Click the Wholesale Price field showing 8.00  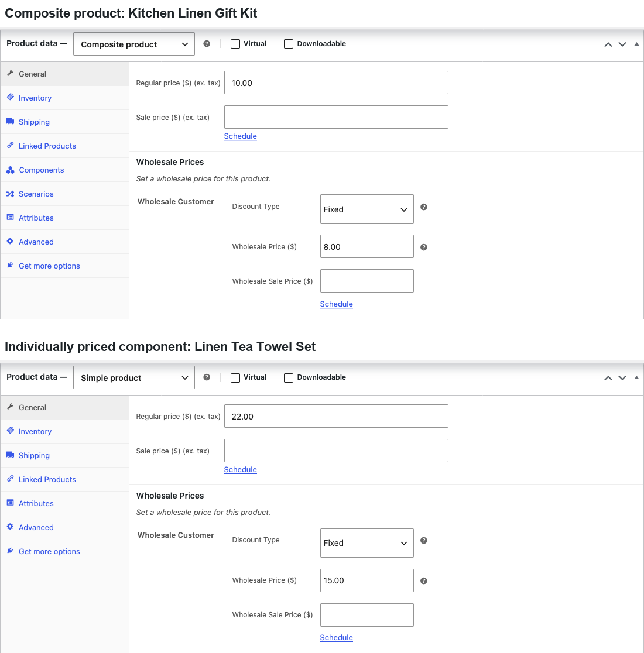pyautogui.click(x=367, y=246)
